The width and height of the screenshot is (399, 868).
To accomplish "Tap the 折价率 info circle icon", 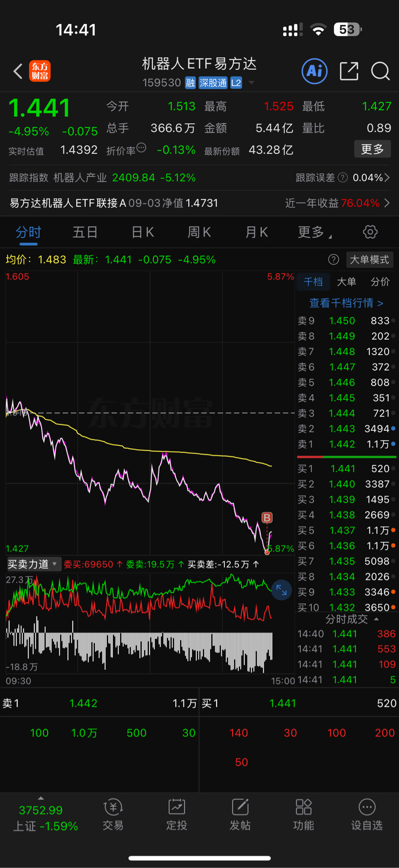I will [141, 148].
